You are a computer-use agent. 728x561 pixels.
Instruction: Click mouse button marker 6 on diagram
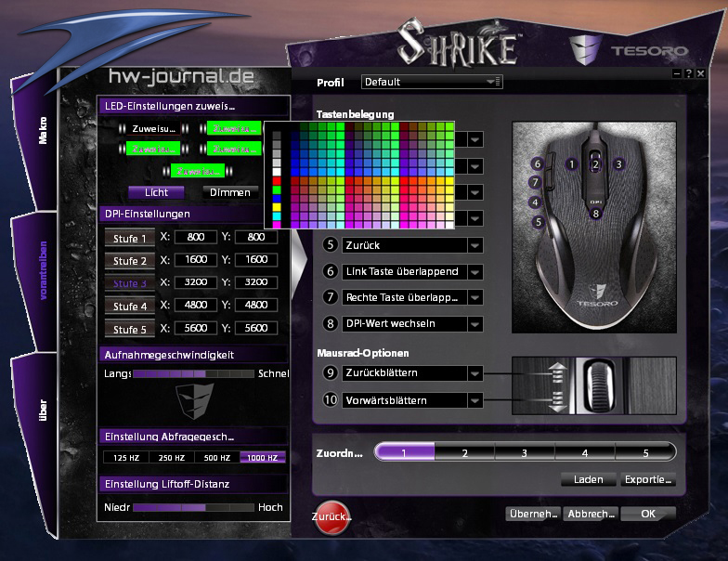537,163
